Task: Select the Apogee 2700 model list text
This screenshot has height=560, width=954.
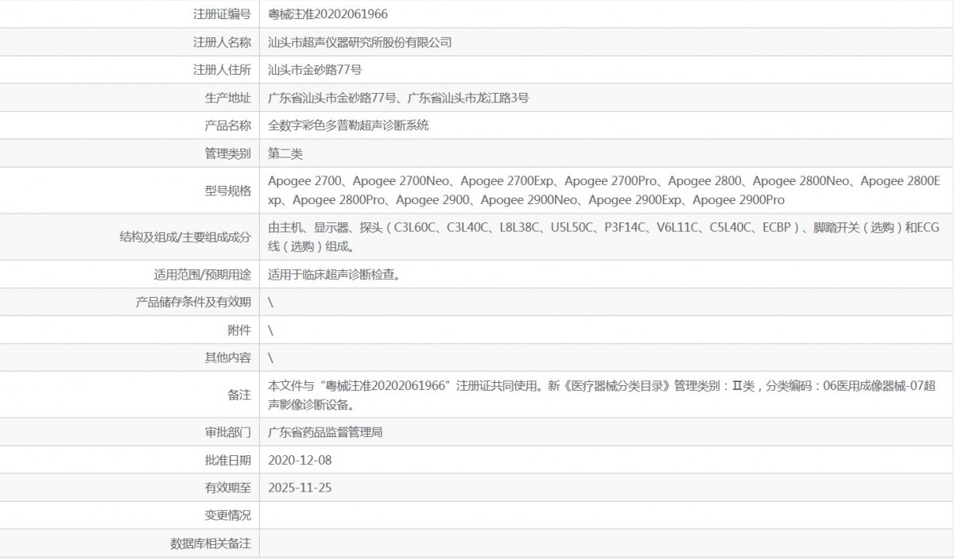Action: point(604,191)
